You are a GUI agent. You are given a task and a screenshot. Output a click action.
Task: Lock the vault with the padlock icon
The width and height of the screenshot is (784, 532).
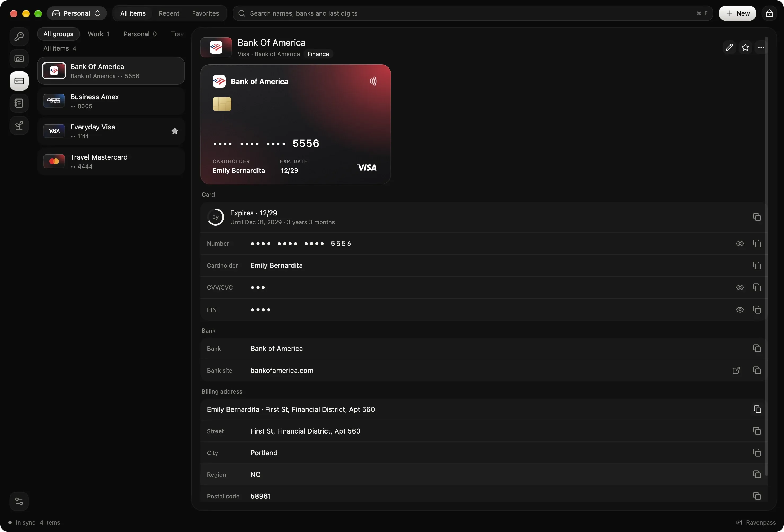pyautogui.click(x=769, y=13)
